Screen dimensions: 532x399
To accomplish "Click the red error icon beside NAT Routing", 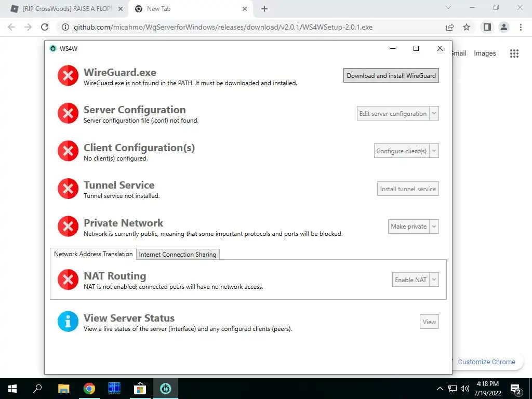I will pos(68,280).
